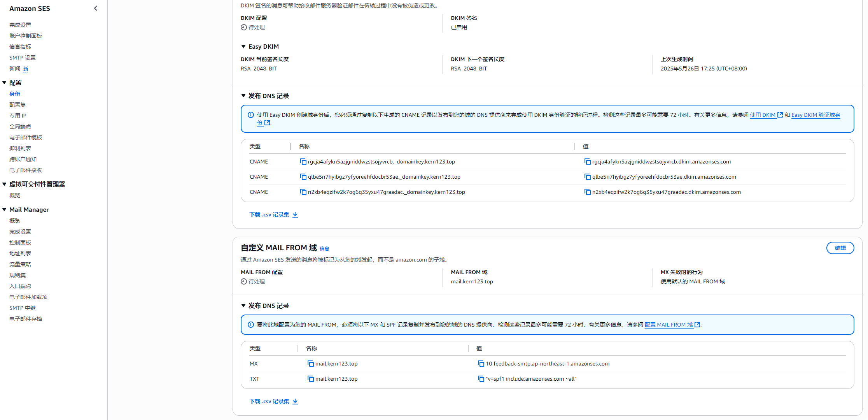
Task: Click the 编辑 button for 自定义 MAIL FROM 域
Action: (x=840, y=248)
